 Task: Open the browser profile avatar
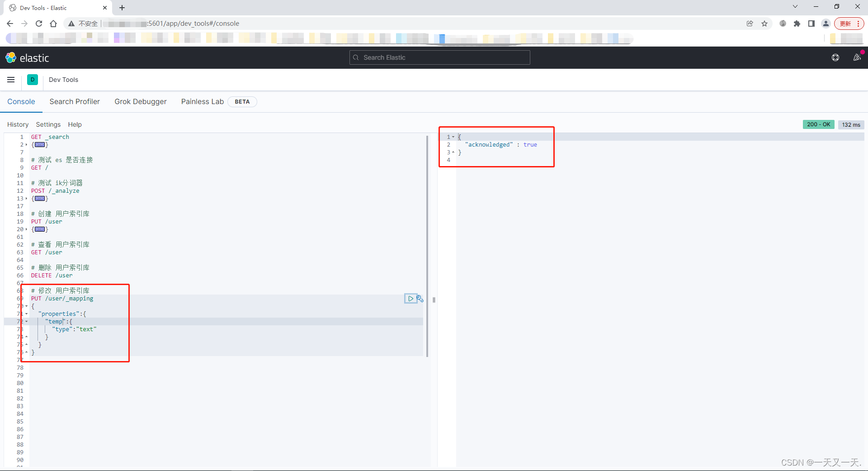click(x=826, y=23)
